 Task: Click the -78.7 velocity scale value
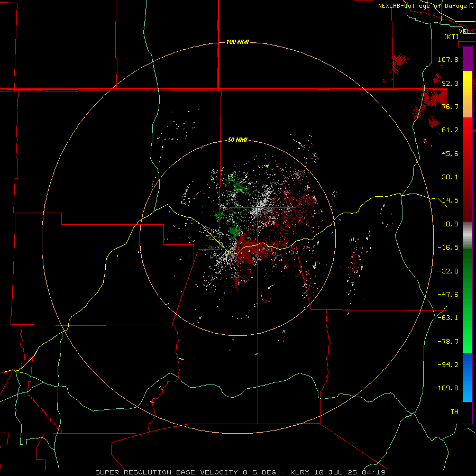click(448, 342)
